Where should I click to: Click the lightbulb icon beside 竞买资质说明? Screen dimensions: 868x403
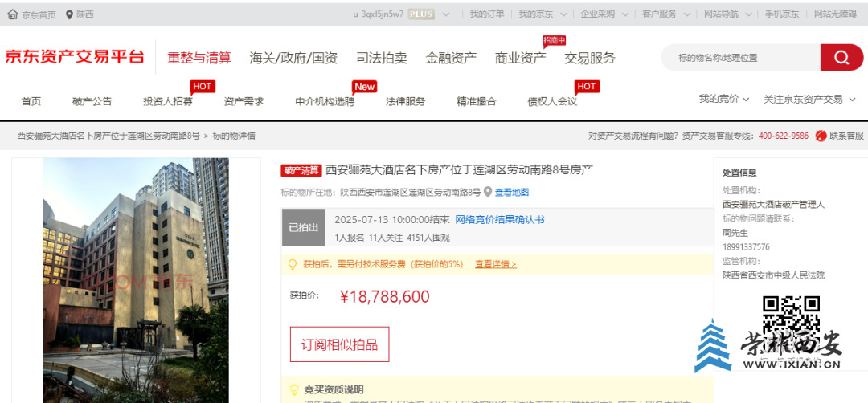point(294,389)
